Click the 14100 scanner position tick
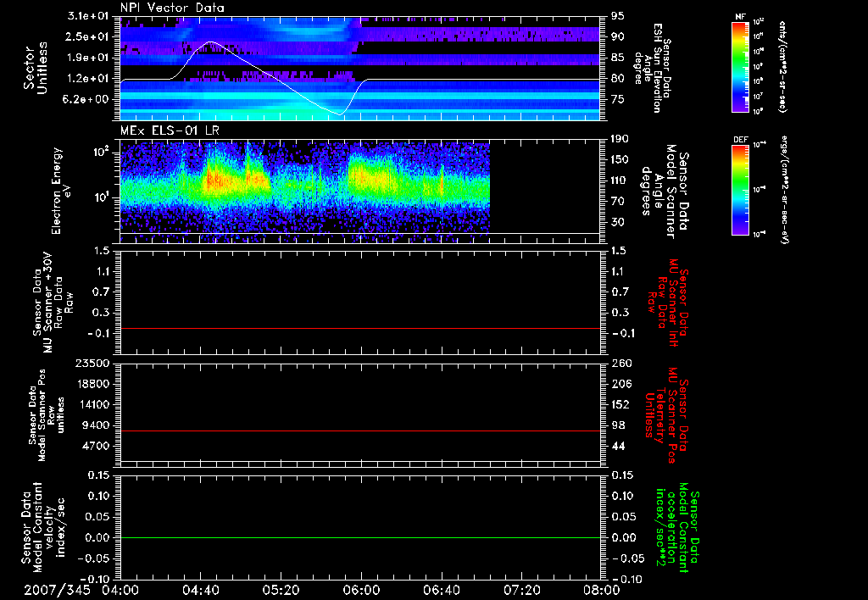This screenshot has height=600, width=868. pos(92,404)
